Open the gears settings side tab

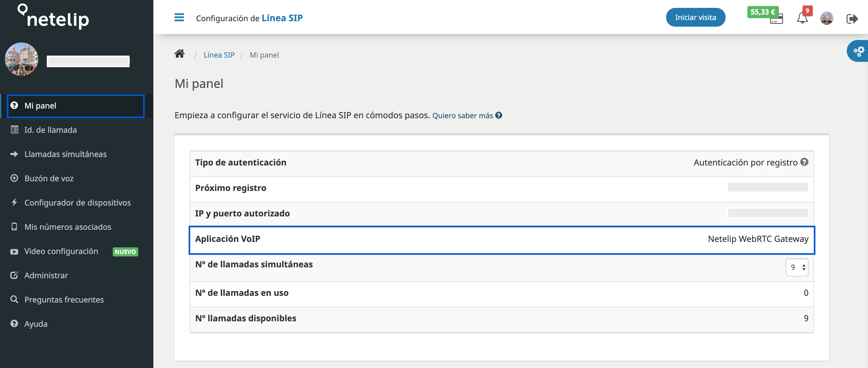coord(858,51)
